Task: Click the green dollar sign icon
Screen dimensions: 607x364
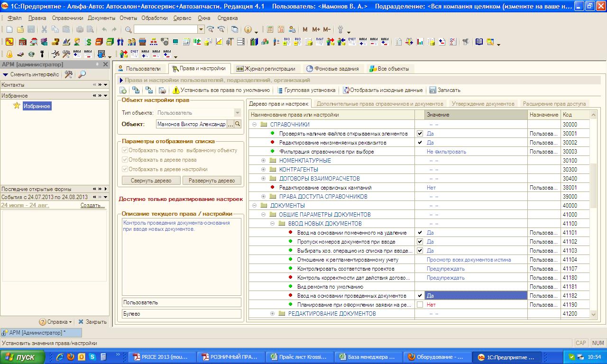Action: tap(88, 42)
